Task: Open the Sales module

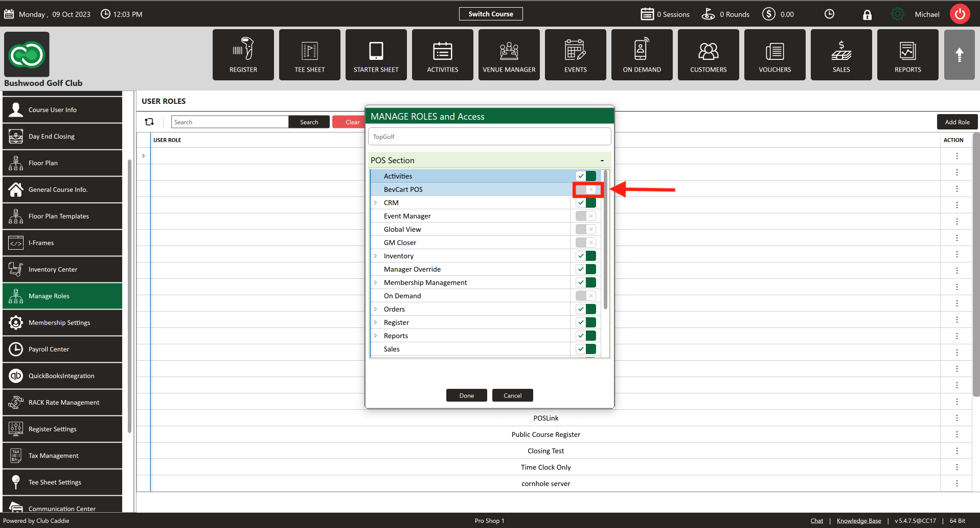Action: (x=841, y=55)
